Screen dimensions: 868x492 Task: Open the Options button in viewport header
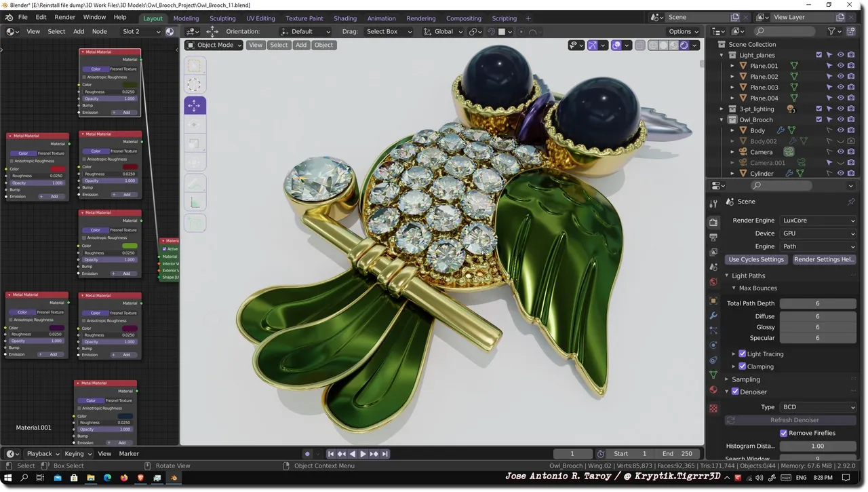pos(684,31)
